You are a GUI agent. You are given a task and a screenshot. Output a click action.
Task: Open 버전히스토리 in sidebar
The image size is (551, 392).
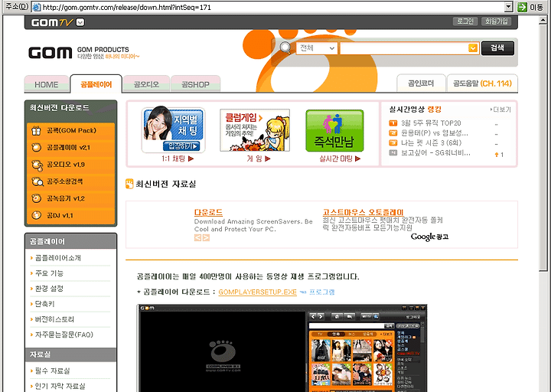[x=54, y=319]
